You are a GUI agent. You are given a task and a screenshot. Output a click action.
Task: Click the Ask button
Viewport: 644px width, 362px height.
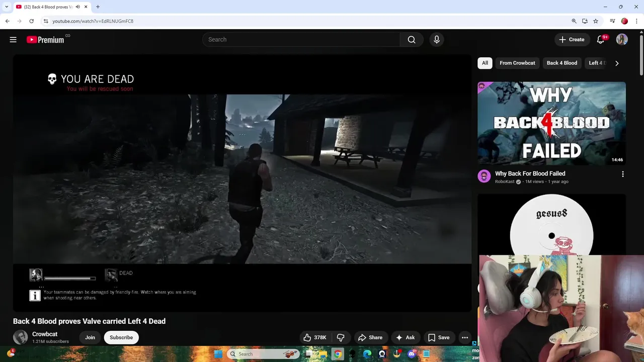coord(405,337)
